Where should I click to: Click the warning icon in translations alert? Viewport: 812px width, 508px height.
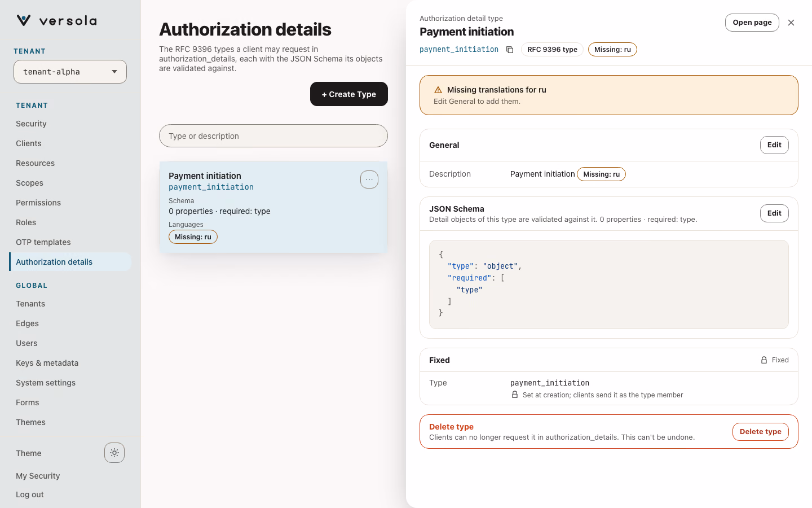click(438, 90)
